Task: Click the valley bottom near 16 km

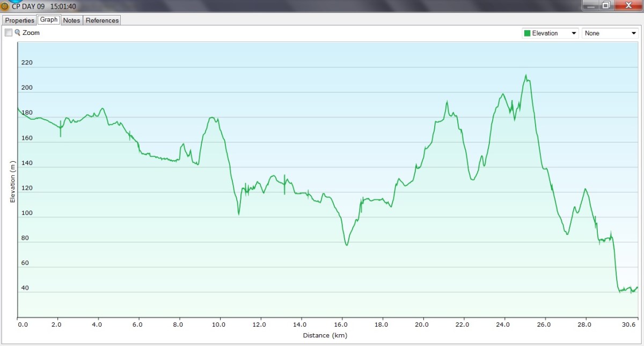Action: [x=347, y=245]
